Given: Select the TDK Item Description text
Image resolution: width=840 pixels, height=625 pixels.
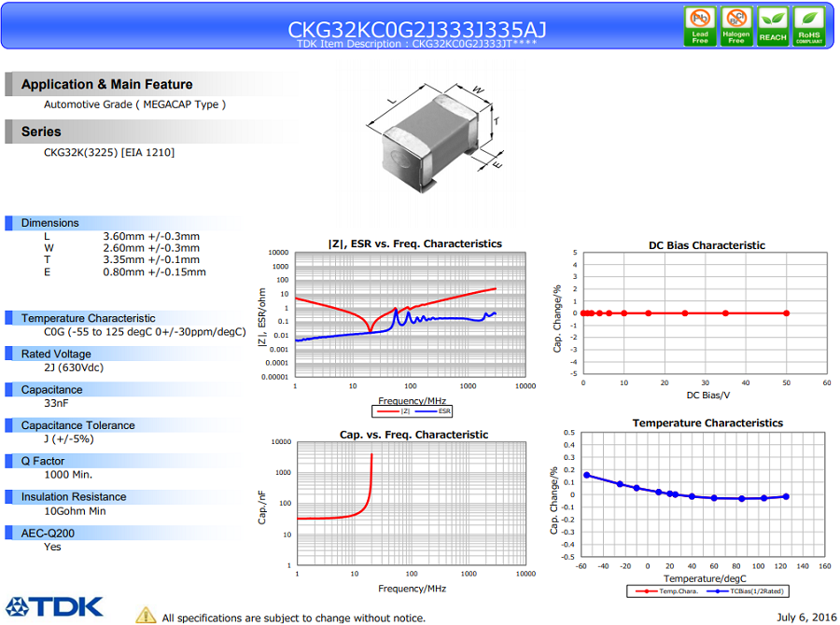Looking at the screenshot, I should coord(417,44).
